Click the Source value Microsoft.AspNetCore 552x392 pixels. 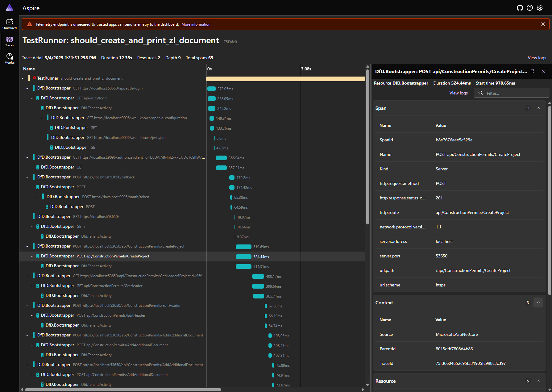(457, 334)
